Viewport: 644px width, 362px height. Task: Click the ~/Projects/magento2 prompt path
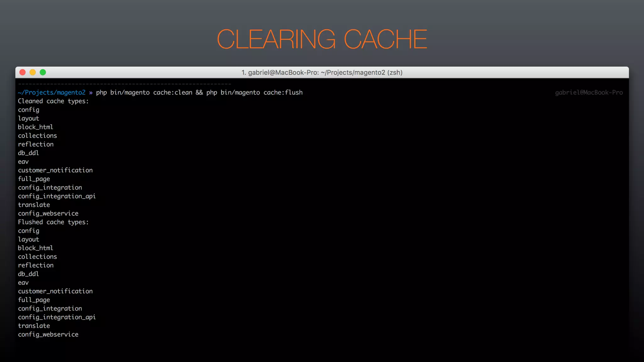pyautogui.click(x=52, y=92)
